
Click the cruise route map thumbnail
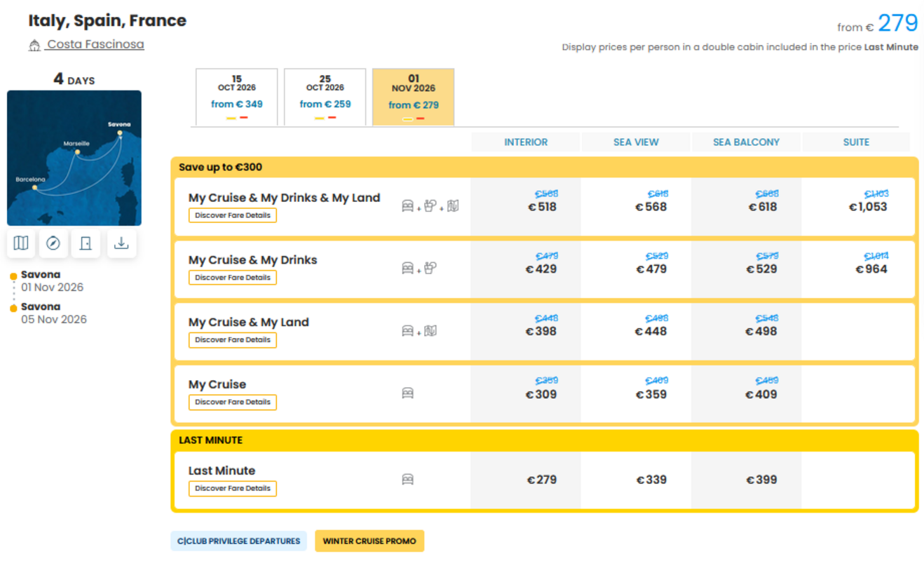click(74, 158)
